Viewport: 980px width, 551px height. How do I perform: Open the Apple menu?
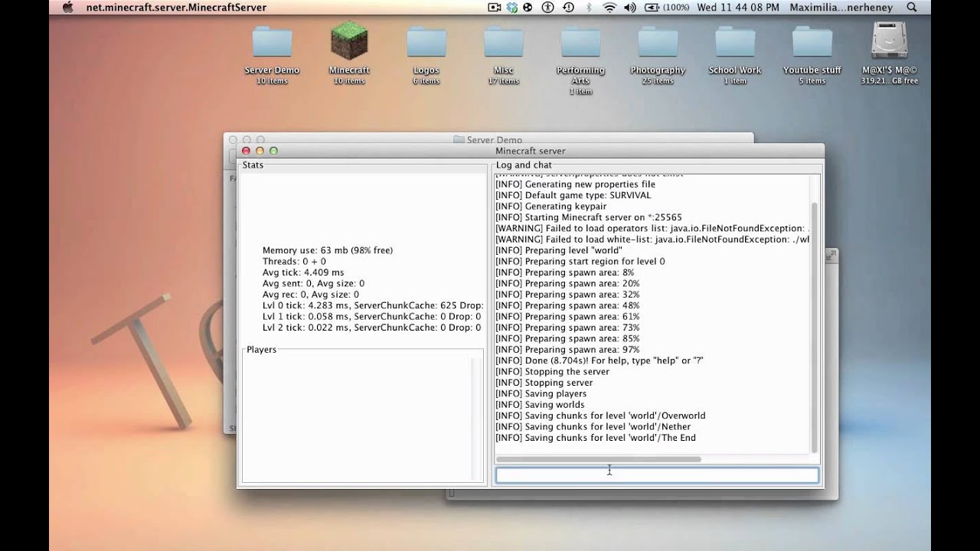pyautogui.click(x=67, y=8)
